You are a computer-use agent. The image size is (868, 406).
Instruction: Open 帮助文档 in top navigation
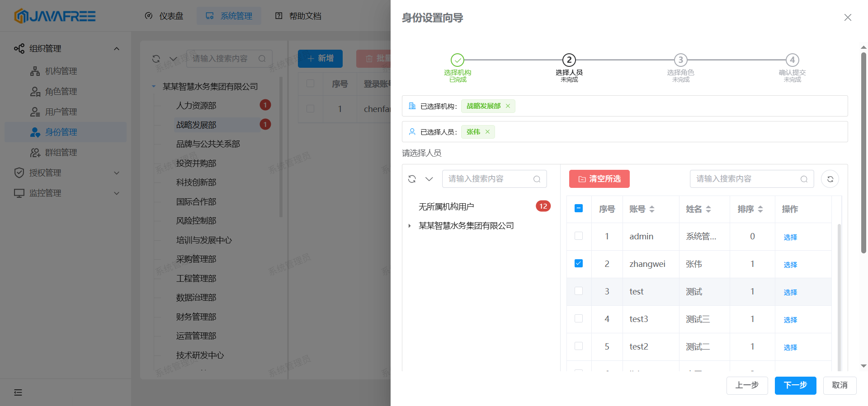298,16
